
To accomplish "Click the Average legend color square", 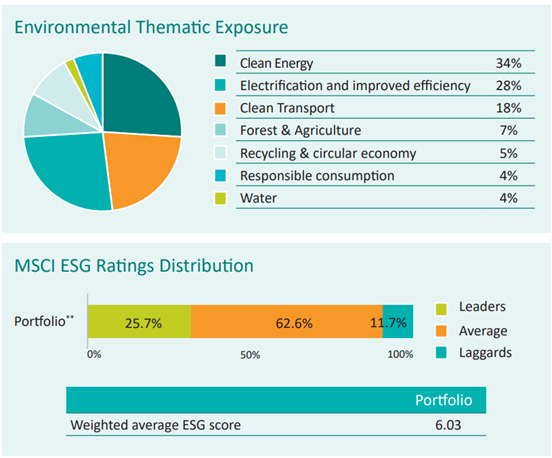I will coord(441,331).
